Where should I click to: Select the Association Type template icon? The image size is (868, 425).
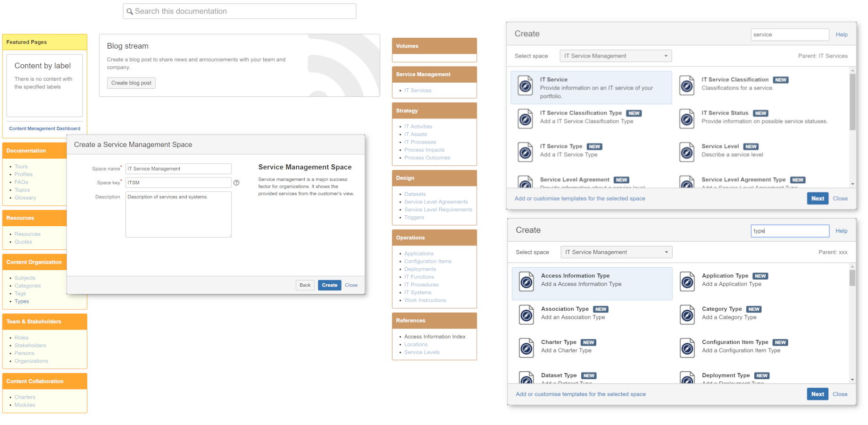(526, 314)
